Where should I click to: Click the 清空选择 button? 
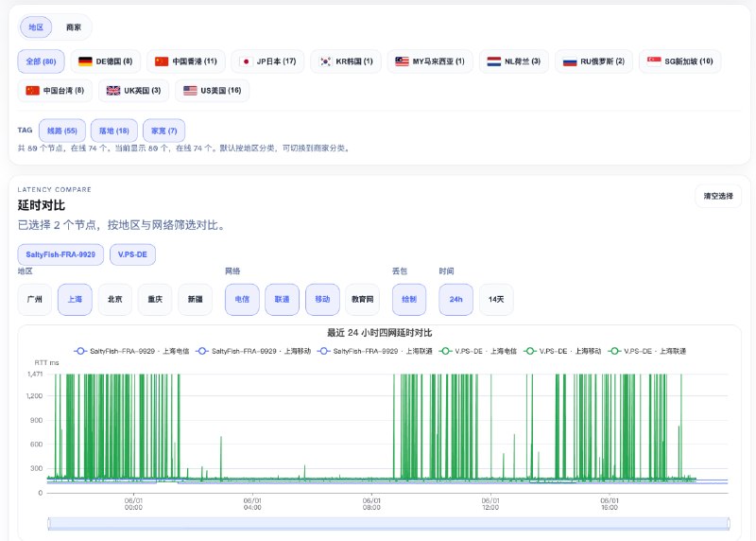[718, 196]
